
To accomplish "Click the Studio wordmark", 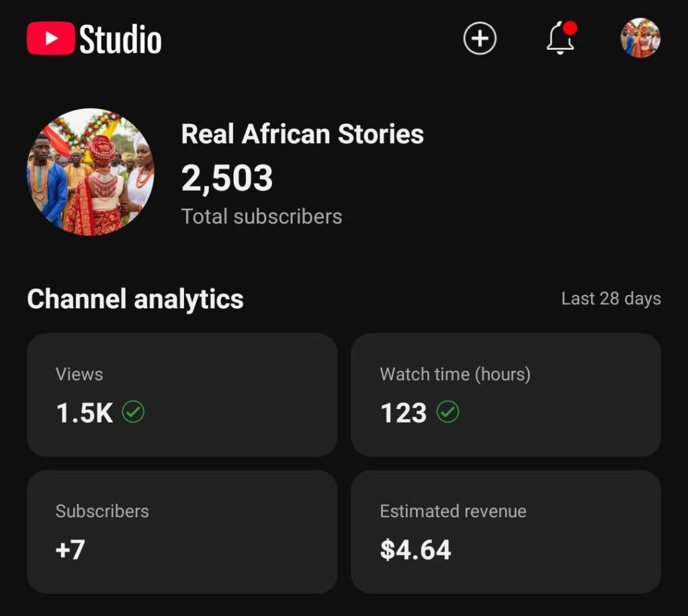I will click(121, 40).
